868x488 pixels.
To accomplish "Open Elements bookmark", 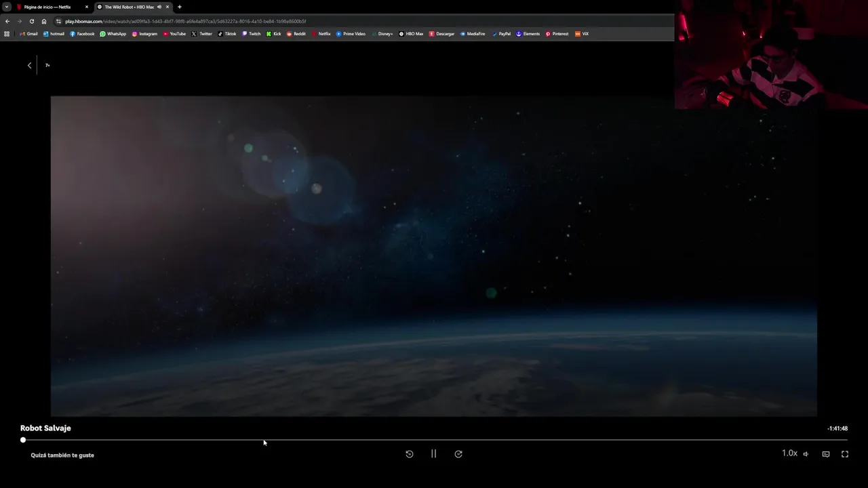I will pyautogui.click(x=528, y=34).
